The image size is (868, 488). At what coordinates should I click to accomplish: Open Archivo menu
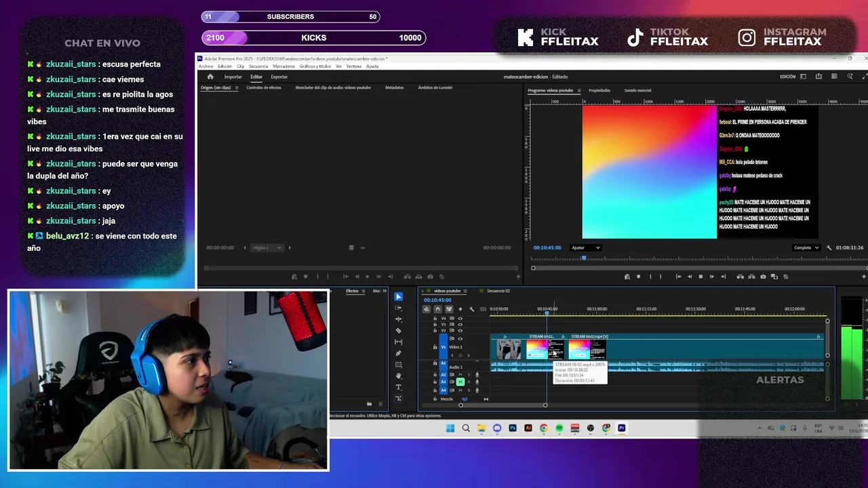[205, 66]
